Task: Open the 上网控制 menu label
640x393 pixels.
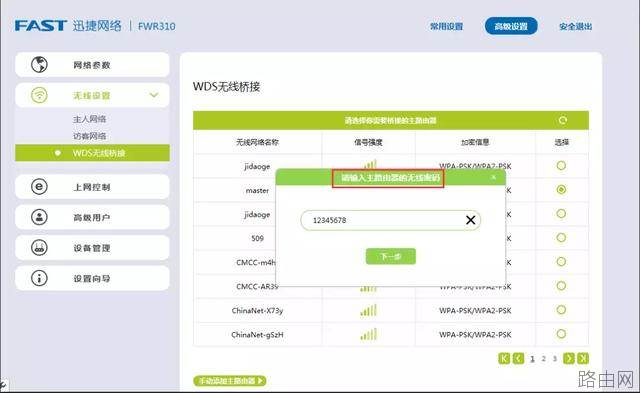Action: pos(92,187)
